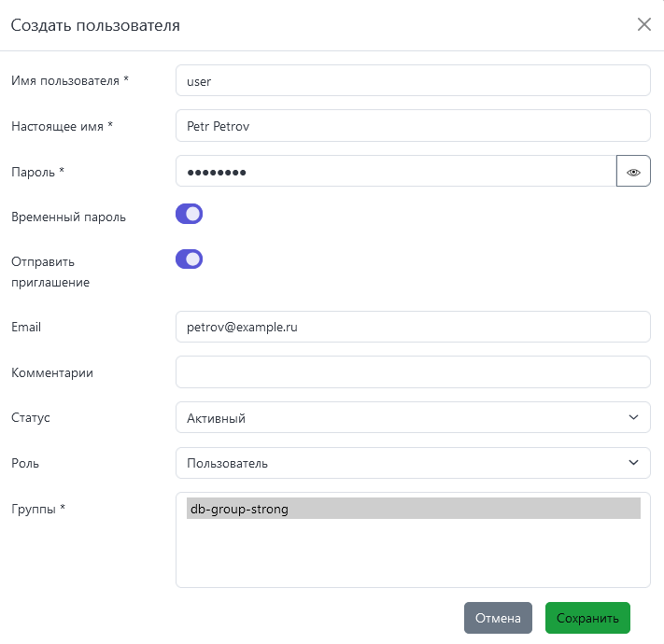Disable the Временный пароль switch
This screenshot has width=664, height=644.
coord(190,215)
